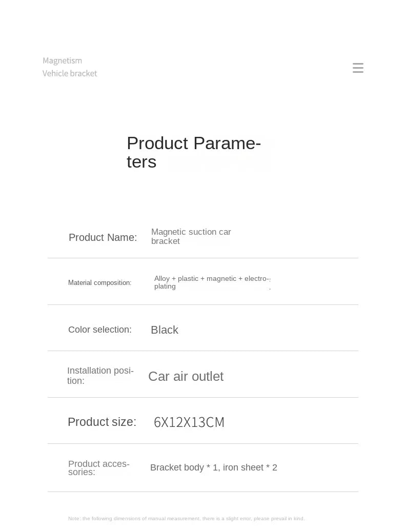
Task: Click the 'Installation position:' label
Action: click(x=100, y=376)
